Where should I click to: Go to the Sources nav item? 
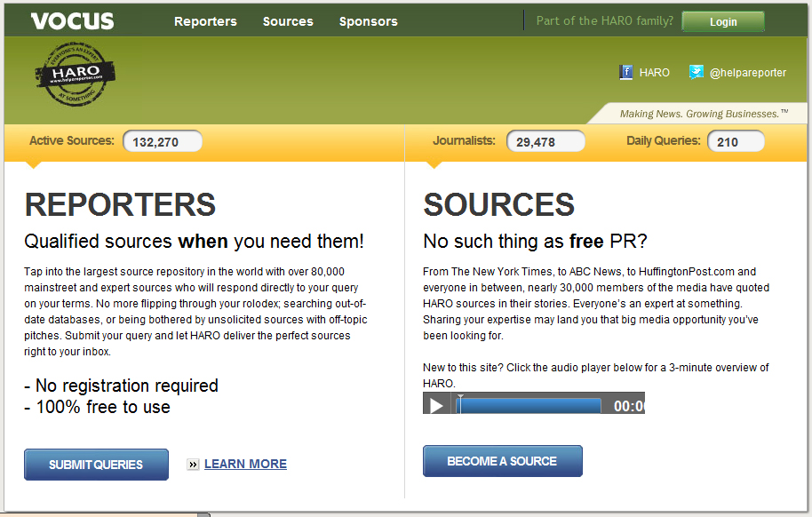click(x=288, y=21)
